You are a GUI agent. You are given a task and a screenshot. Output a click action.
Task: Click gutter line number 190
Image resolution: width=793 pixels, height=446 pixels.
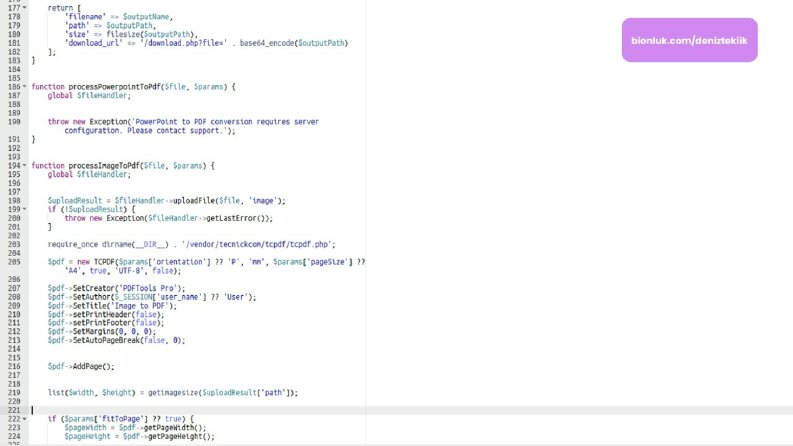(x=14, y=122)
